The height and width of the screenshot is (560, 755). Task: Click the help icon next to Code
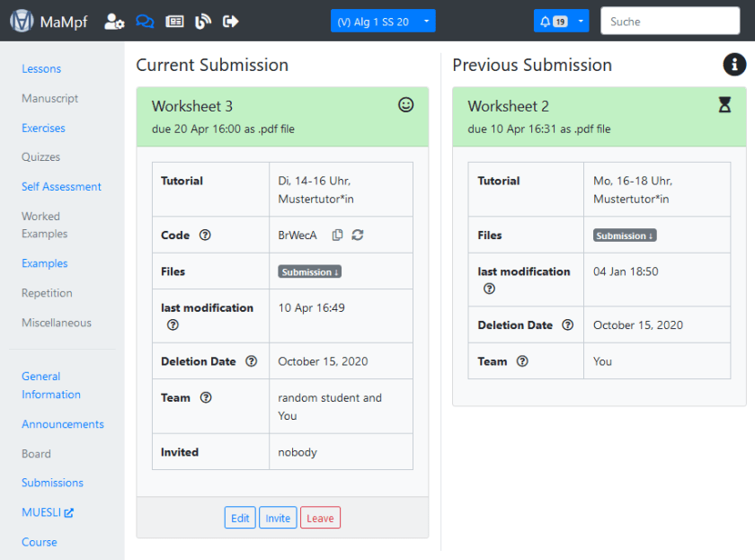click(x=205, y=236)
